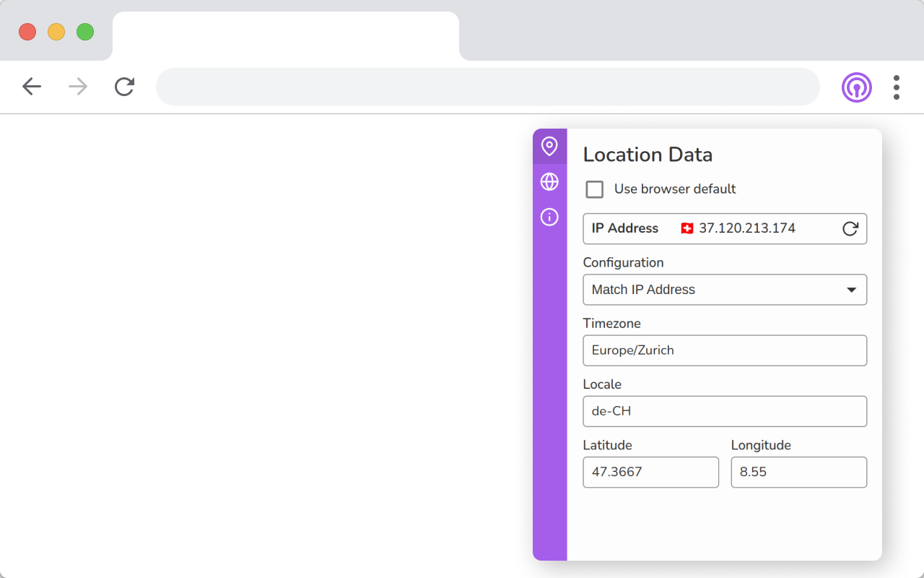Screen dimensions: 924x578
Task: Click the browser forward arrow
Action: pos(78,87)
